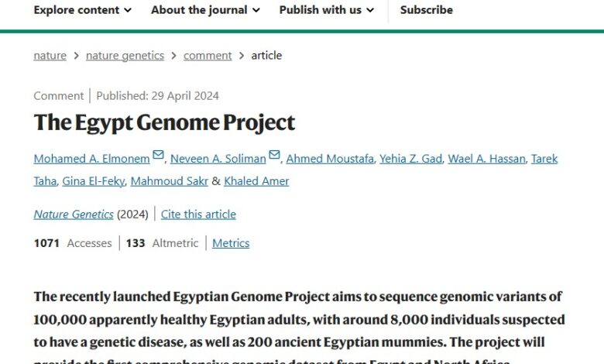
Task: Click the email envelope icon beside Neveen A. Soliman
Action: click(x=275, y=155)
